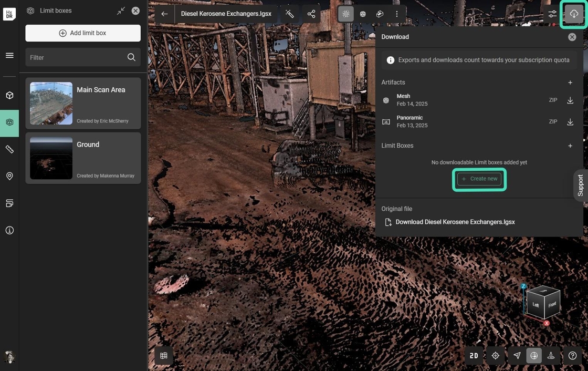Select the Main Scan Area thumbnail
Image resolution: width=588 pixels, height=371 pixels.
click(x=51, y=103)
